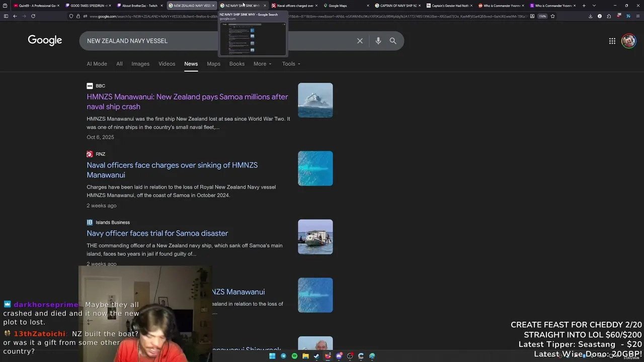This screenshot has width=644, height=362.
Task: Open Spotify from the taskbar
Action: click(294, 356)
